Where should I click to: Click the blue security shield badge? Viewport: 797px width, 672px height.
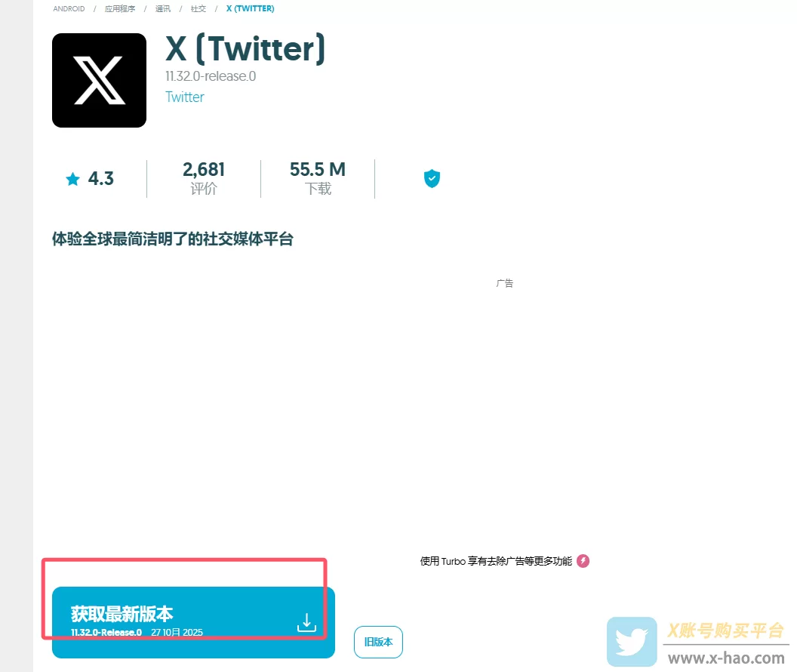coord(432,178)
